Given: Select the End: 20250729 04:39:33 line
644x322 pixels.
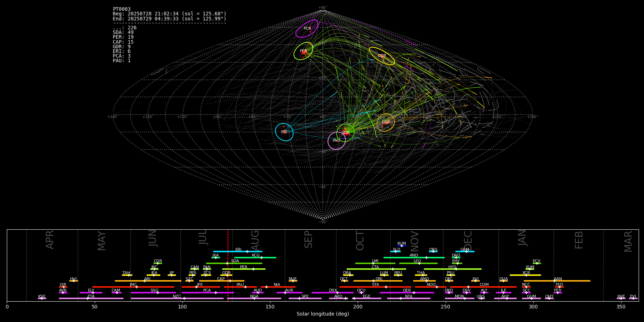Looking at the screenshot, I should coord(170,19).
